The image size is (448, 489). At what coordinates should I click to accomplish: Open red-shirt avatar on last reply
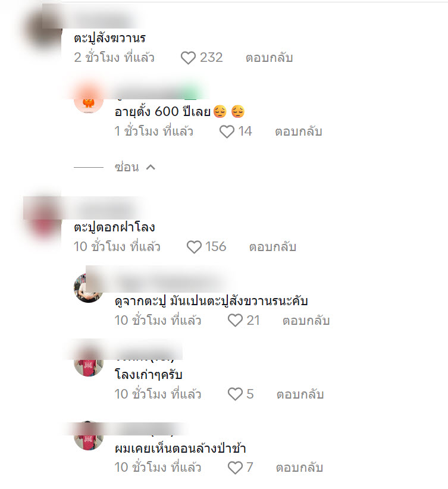point(89,435)
